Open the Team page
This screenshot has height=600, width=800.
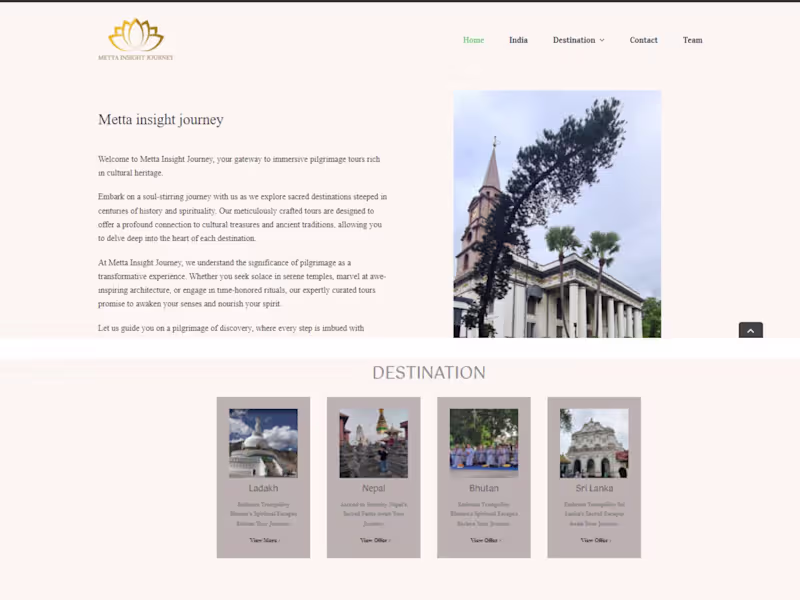[693, 40]
